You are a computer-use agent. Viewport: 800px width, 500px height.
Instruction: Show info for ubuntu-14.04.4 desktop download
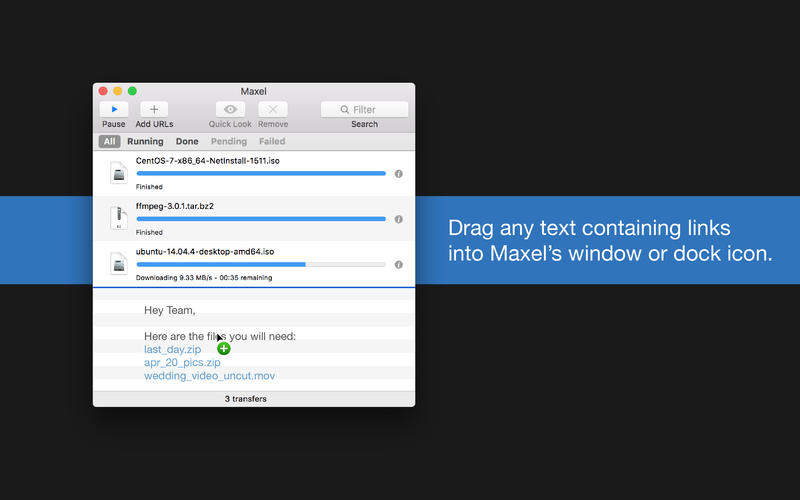[398, 264]
